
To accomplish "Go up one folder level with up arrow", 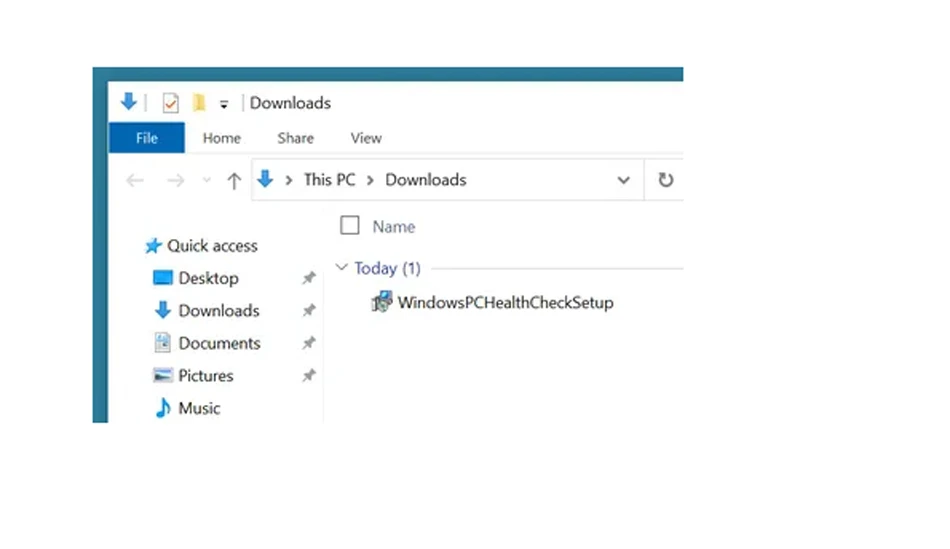I will (x=234, y=181).
